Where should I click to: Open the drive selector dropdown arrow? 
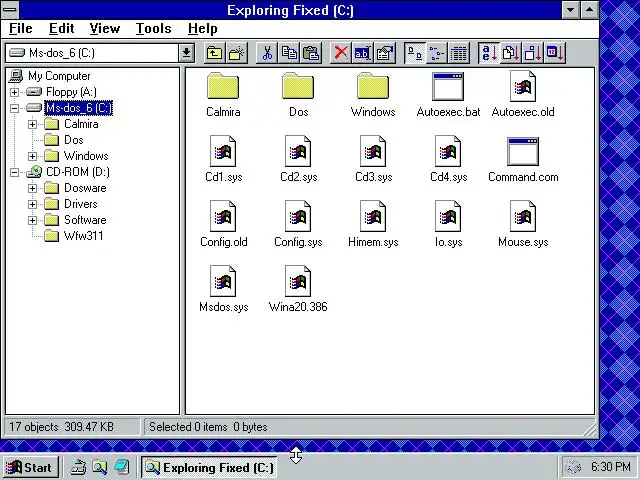186,53
